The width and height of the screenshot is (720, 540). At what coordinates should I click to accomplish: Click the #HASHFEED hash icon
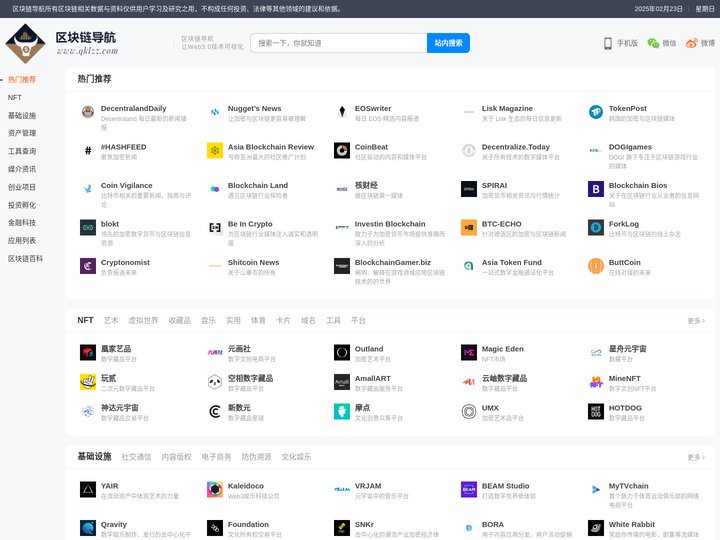(88, 150)
